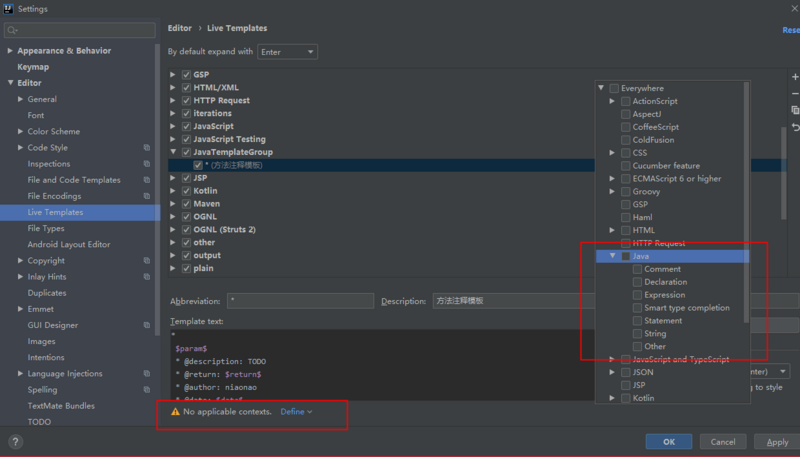
Task: Enable the Smart type completion context
Action: 637,308
